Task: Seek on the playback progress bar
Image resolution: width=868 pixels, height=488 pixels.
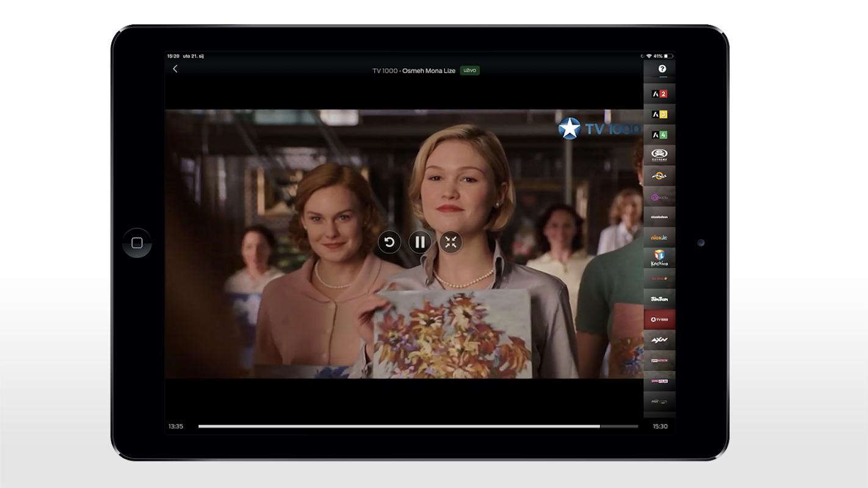Action: click(418, 426)
